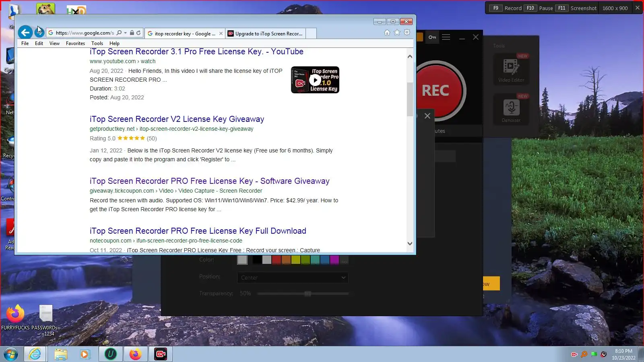Image resolution: width=644 pixels, height=362 pixels.
Task: Open the green U app on the taskbar
Action: (111, 354)
